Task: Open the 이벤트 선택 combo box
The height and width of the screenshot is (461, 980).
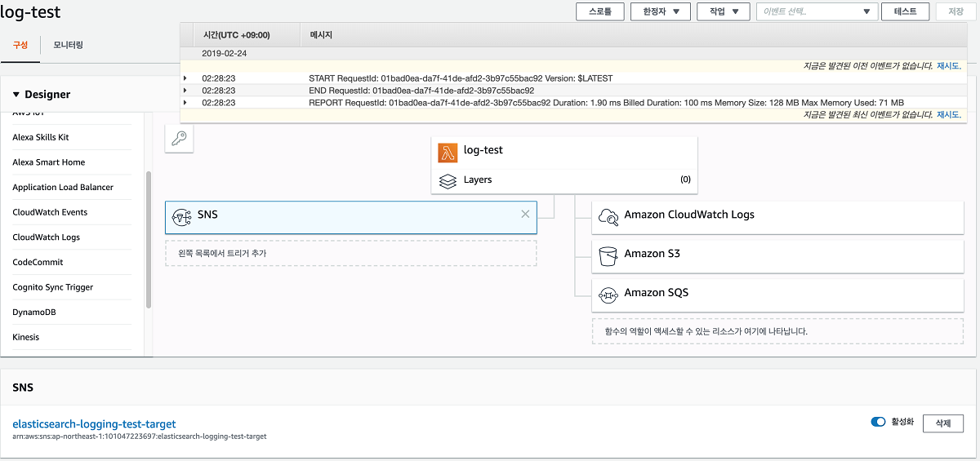Action: 816,11
